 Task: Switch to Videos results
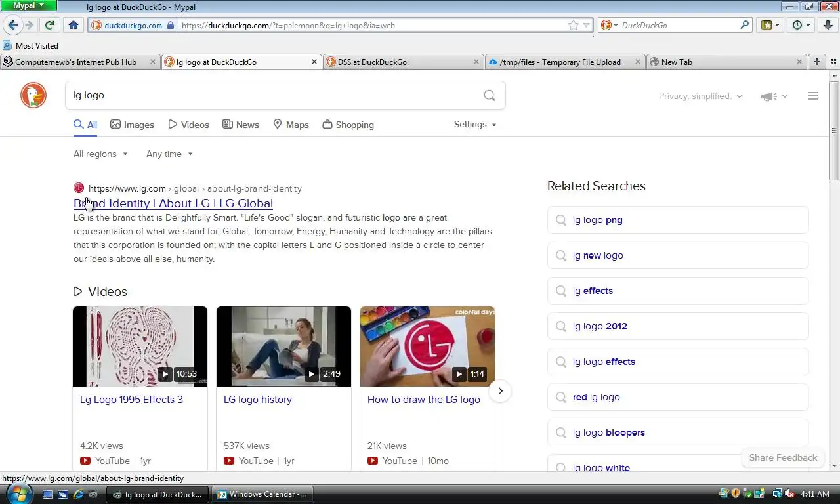188,125
